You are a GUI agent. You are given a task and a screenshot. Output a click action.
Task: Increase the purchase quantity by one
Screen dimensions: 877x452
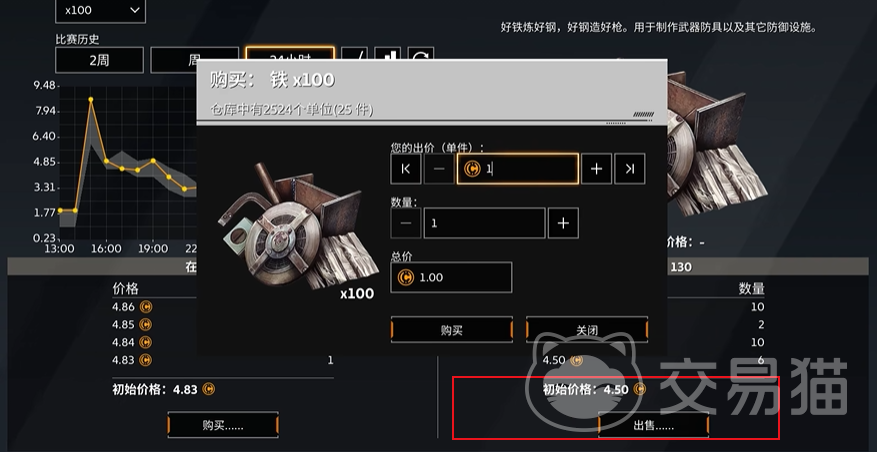(x=563, y=223)
